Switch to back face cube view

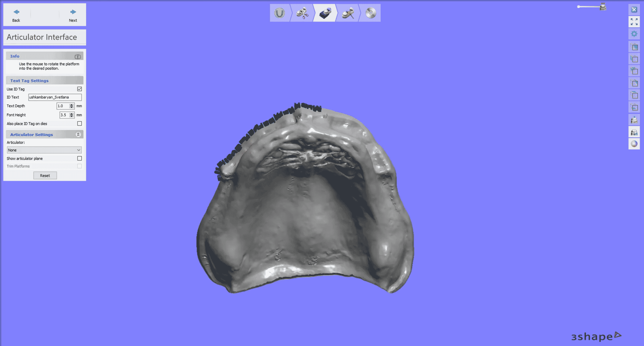(x=634, y=71)
